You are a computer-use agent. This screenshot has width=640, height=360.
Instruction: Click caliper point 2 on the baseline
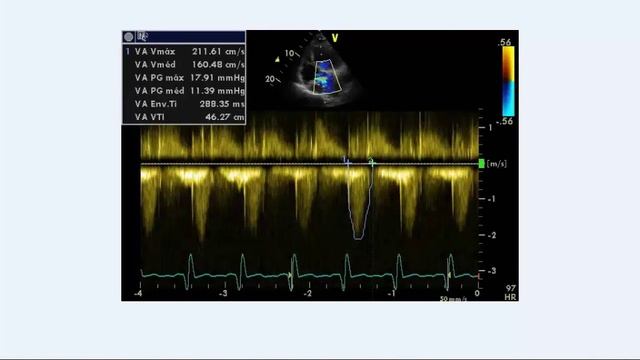pyautogui.click(x=372, y=163)
